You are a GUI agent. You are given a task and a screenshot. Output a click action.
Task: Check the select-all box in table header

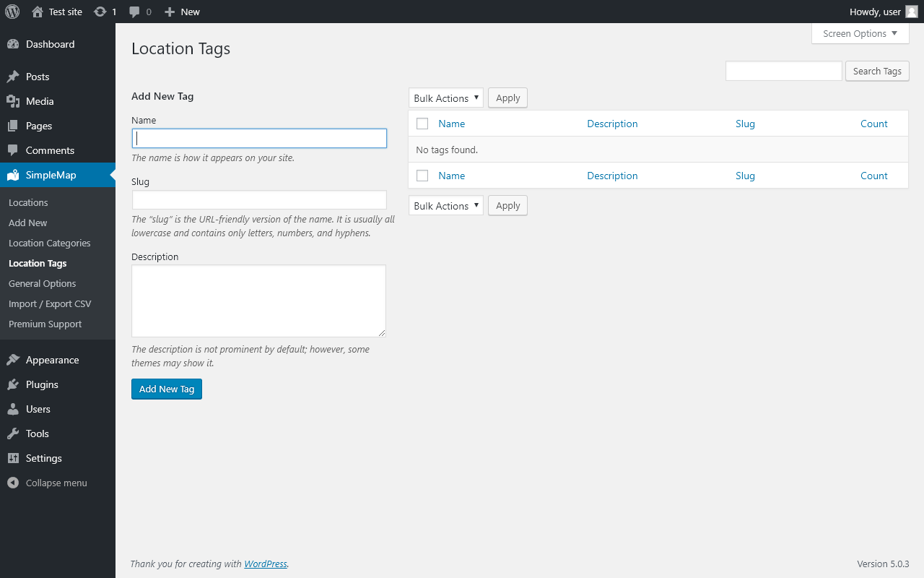422,124
